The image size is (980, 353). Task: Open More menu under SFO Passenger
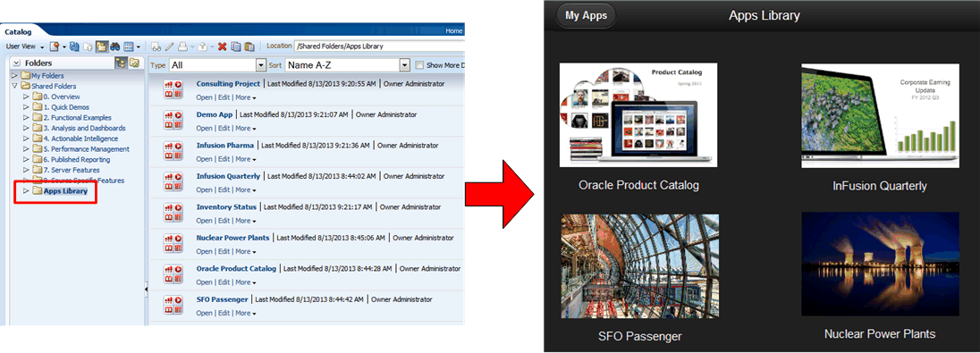point(246,313)
